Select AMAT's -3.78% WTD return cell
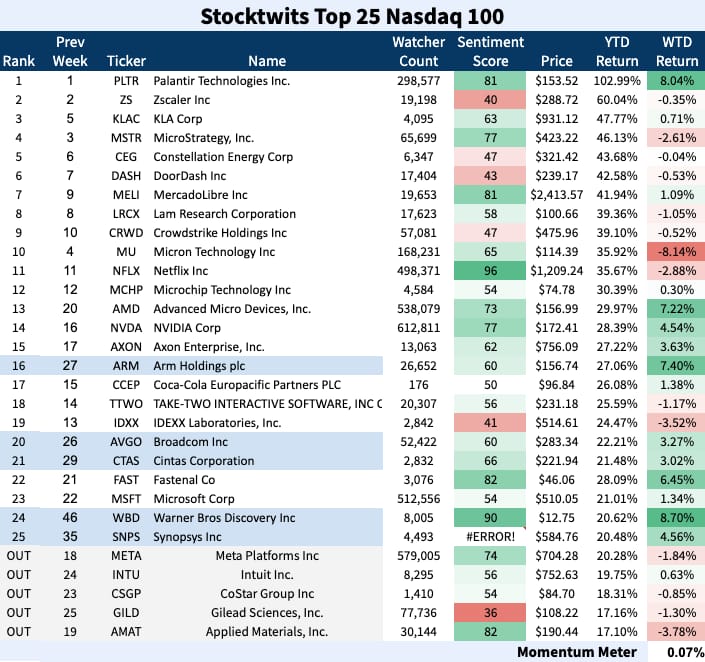The height and width of the screenshot is (662, 705). tap(676, 632)
